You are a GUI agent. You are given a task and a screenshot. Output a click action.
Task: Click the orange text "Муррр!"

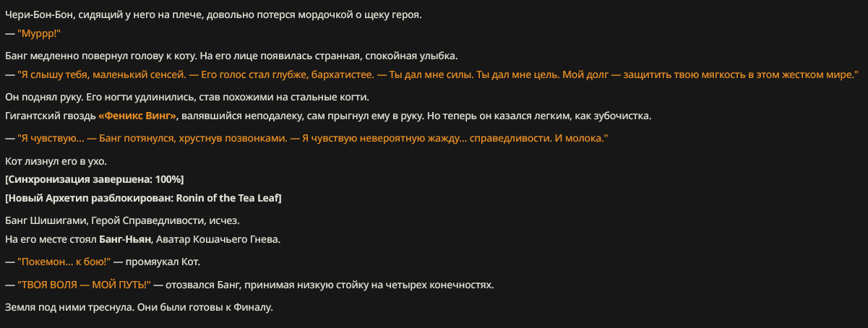(39, 33)
